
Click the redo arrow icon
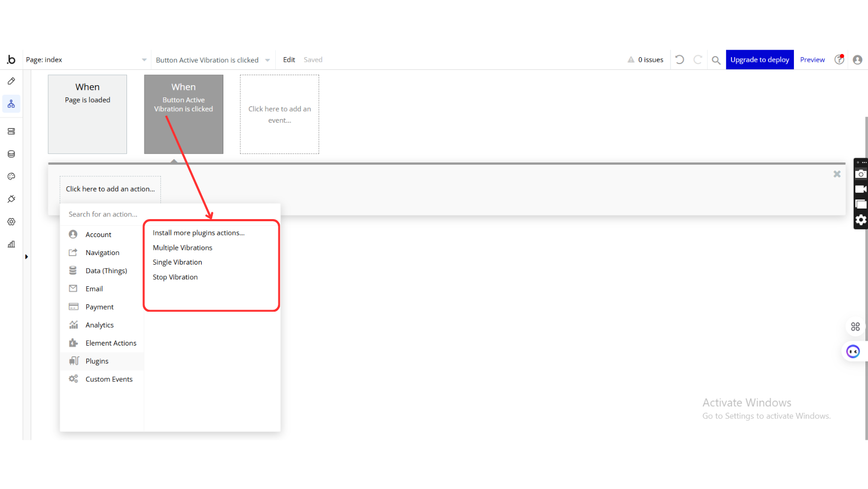[x=698, y=60]
